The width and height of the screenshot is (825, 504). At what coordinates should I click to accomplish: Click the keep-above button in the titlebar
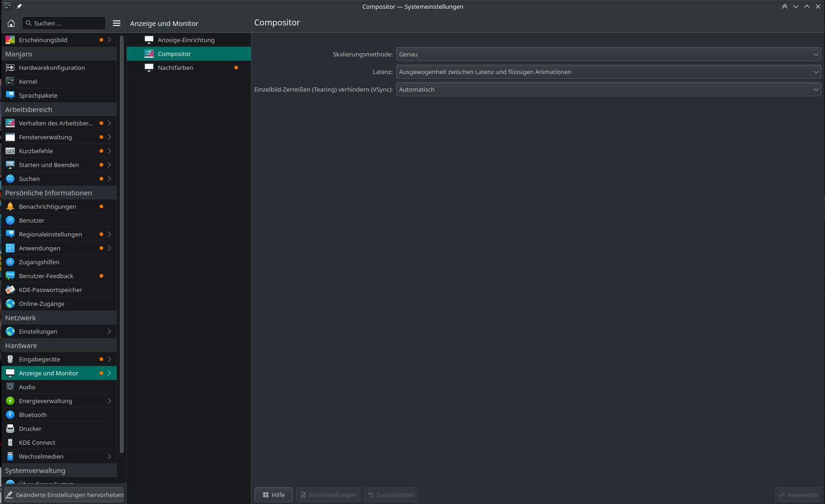pyautogui.click(x=784, y=6)
